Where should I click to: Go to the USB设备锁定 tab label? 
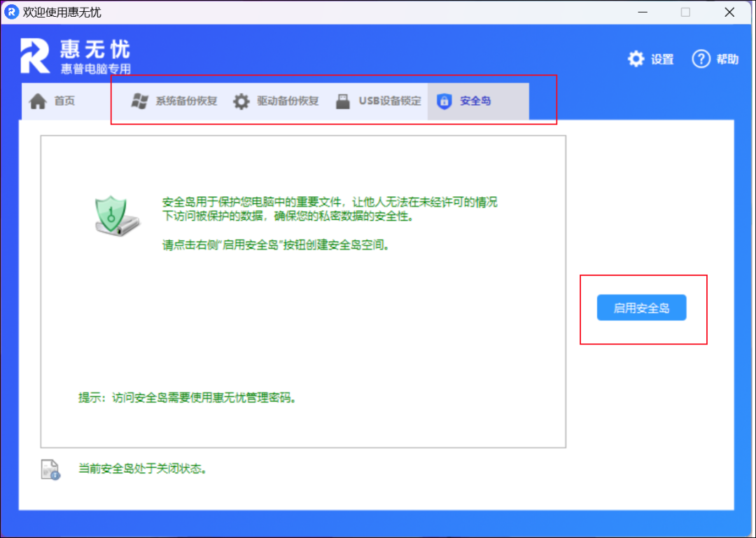390,102
